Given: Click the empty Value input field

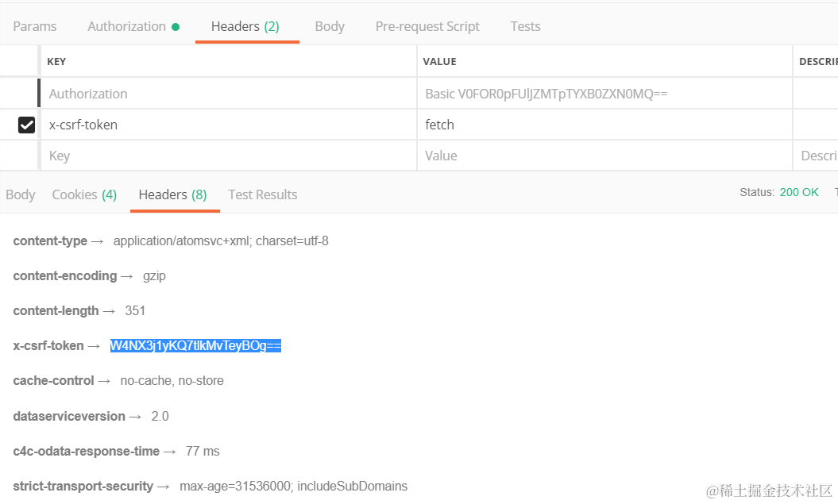Looking at the screenshot, I should pos(604,156).
